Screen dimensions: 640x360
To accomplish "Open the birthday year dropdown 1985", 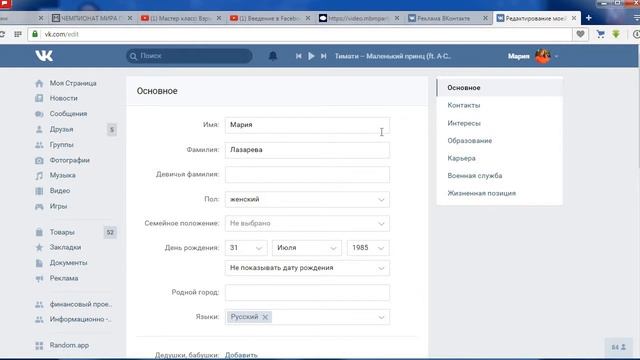I will 368,248.
